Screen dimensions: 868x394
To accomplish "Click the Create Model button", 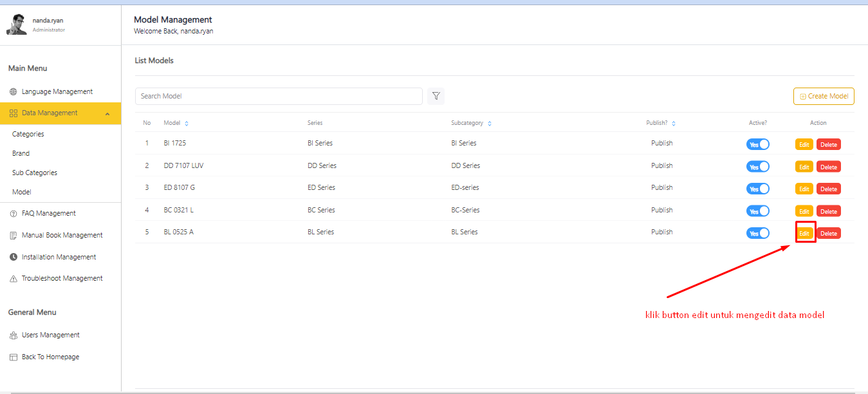I will coord(824,96).
